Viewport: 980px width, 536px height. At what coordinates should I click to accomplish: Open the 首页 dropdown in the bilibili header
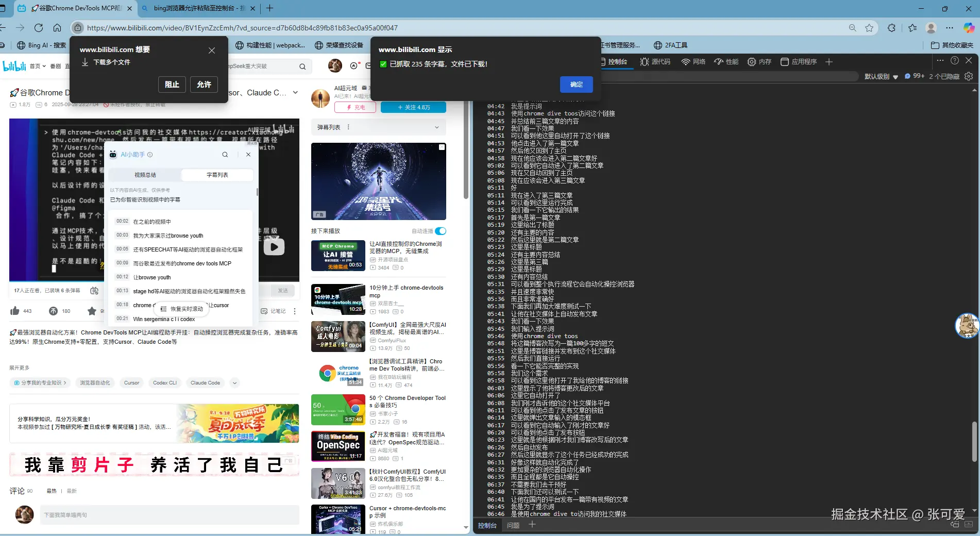pyautogui.click(x=38, y=66)
